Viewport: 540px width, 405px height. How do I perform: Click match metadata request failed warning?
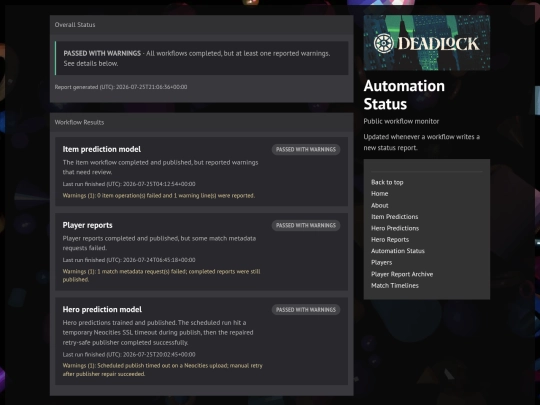click(x=161, y=276)
